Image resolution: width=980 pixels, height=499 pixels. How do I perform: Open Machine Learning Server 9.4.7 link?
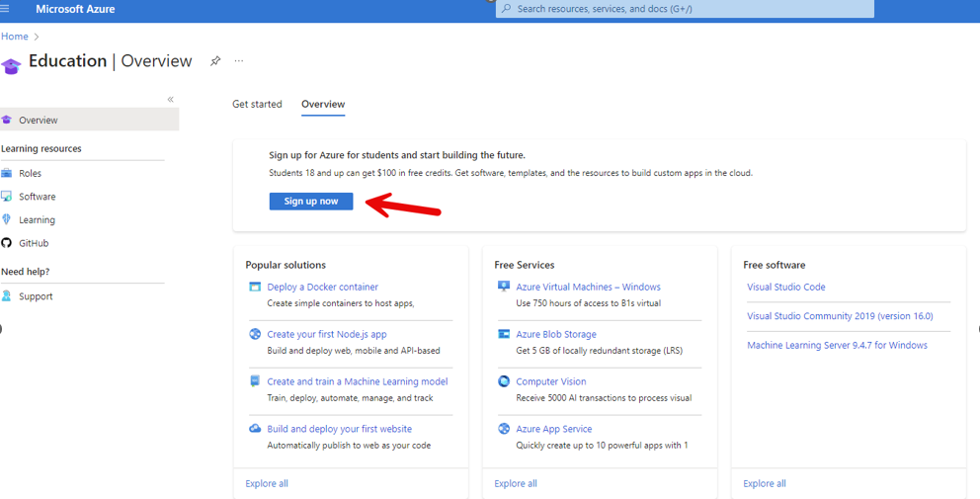pyautogui.click(x=838, y=345)
